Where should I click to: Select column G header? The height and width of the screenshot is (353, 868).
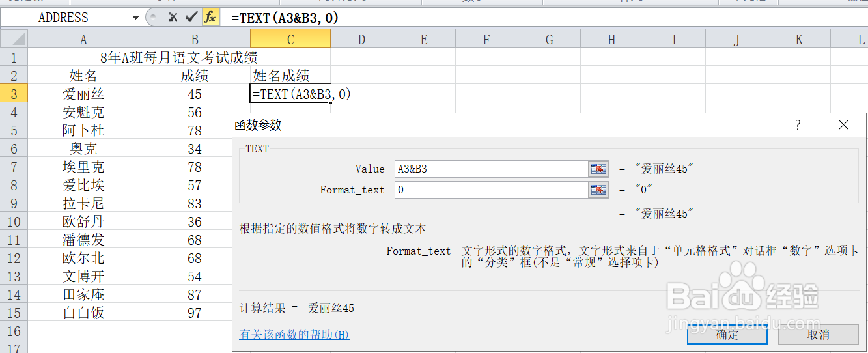[x=549, y=40]
